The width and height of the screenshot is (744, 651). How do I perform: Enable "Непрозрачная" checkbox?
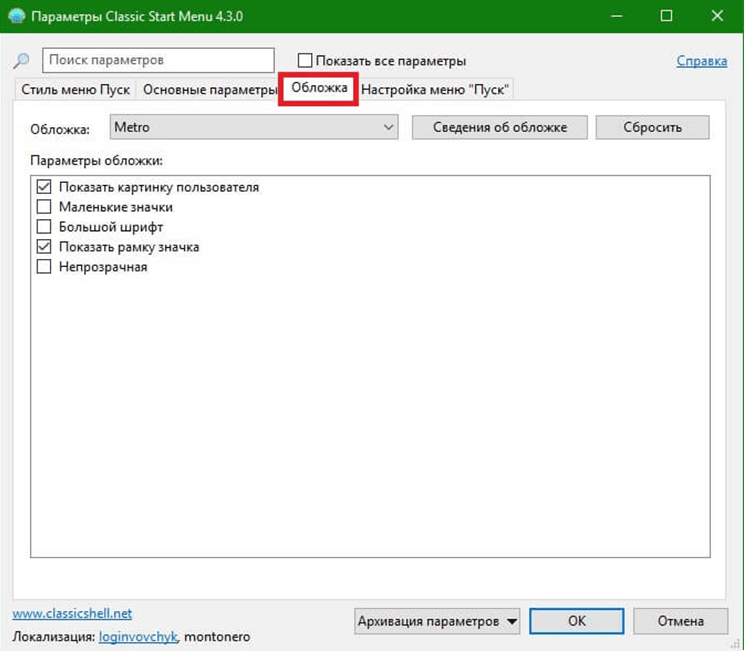[44, 267]
